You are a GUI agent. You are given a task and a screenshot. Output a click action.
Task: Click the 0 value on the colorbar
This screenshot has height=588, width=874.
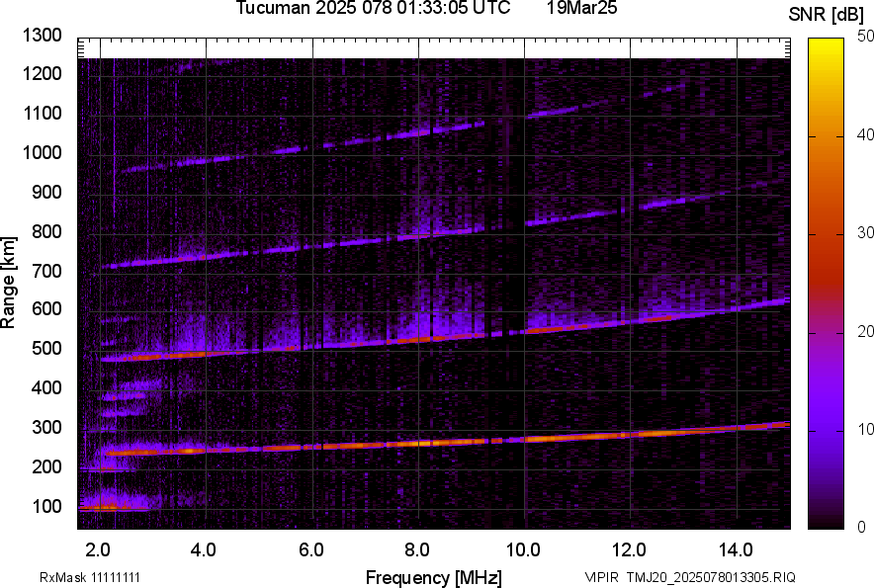[861, 527]
